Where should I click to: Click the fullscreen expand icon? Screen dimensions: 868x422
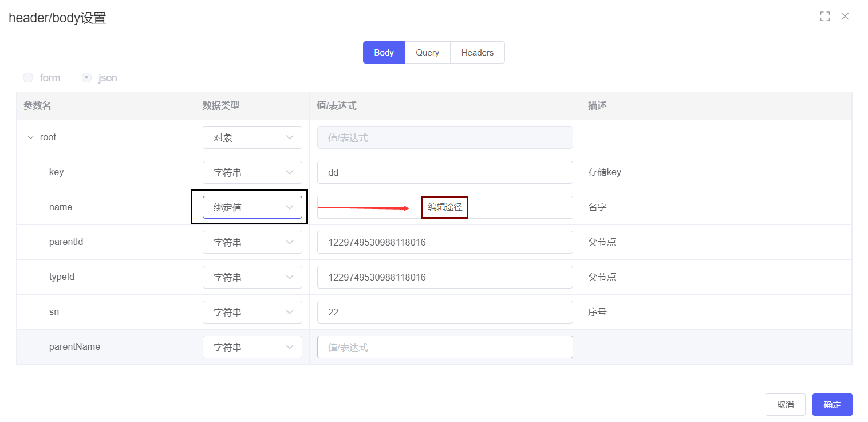pyautogui.click(x=824, y=17)
